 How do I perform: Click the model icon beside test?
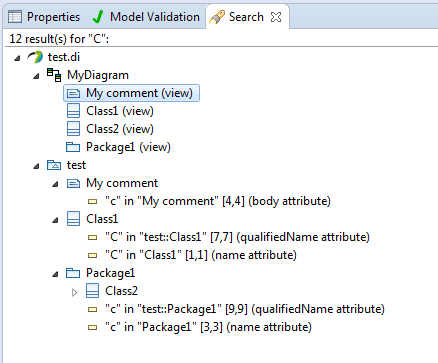[x=54, y=165]
